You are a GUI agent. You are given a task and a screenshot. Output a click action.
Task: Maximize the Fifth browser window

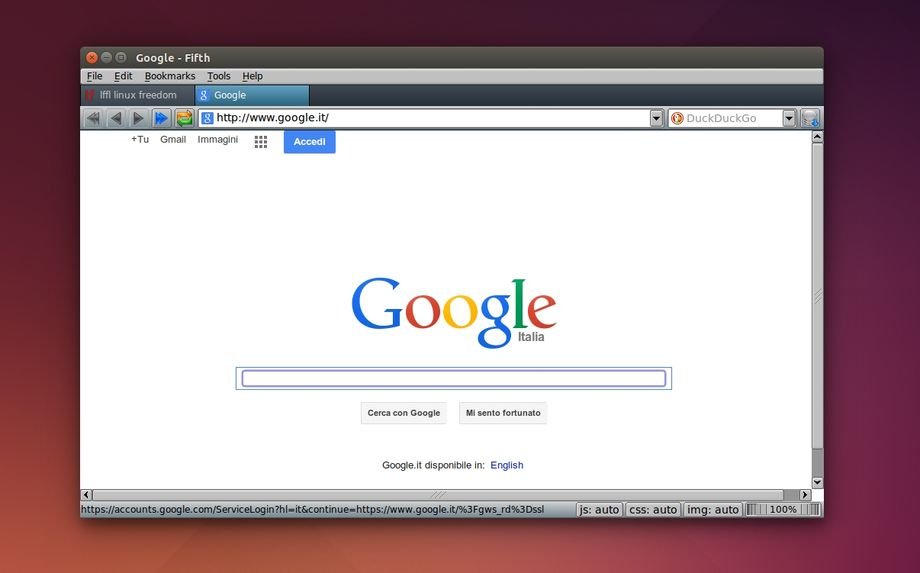click(x=121, y=57)
